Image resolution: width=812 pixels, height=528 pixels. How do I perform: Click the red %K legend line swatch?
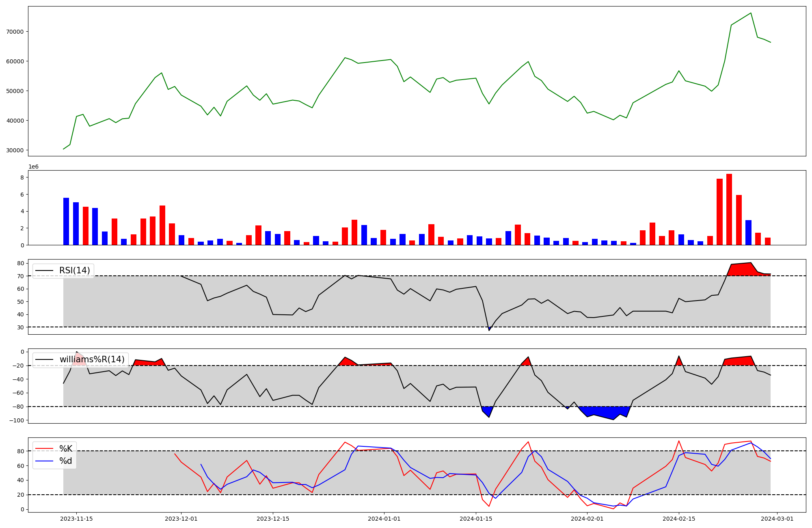(44, 449)
